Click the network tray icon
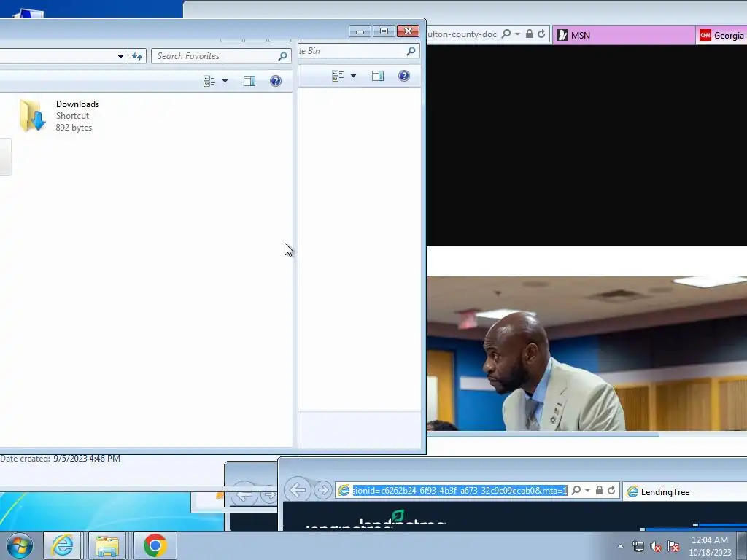The width and height of the screenshot is (747, 560). tap(638, 546)
